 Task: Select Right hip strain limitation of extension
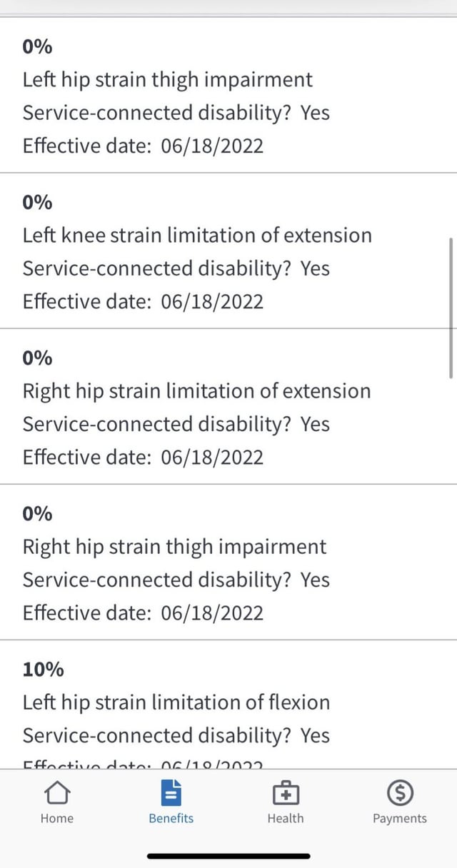pos(197,390)
